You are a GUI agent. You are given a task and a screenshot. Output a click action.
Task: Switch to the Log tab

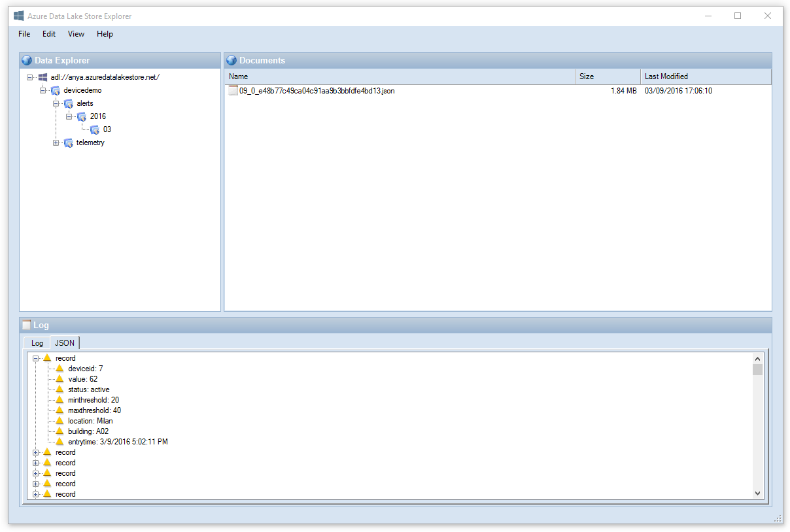tap(37, 343)
